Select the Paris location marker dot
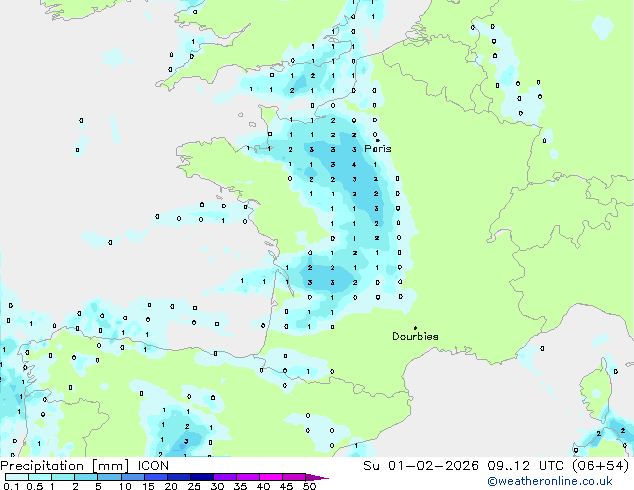 pyautogui.click(x=378, y=140)
